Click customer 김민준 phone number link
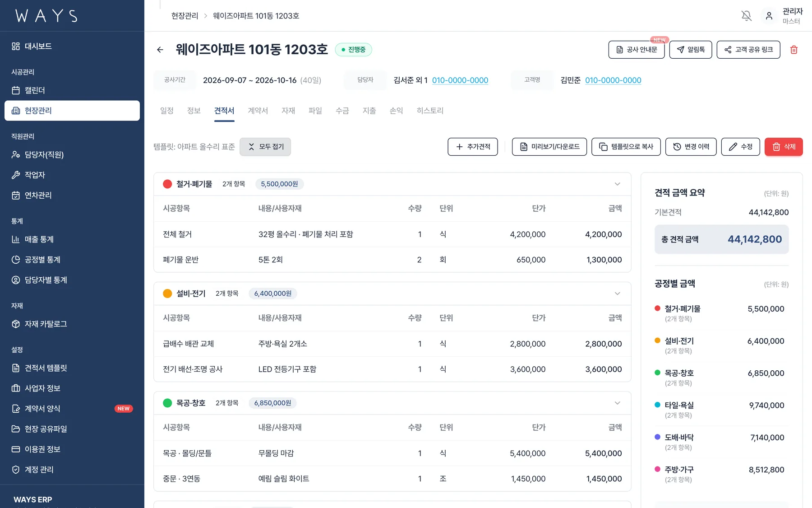 (x=613, y=80)
